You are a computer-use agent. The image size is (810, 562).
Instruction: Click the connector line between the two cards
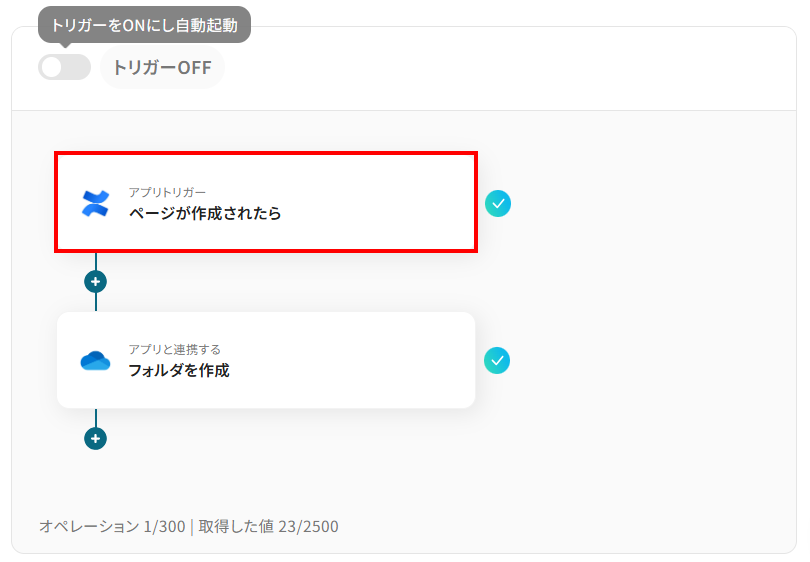click(x=96, y=302)
